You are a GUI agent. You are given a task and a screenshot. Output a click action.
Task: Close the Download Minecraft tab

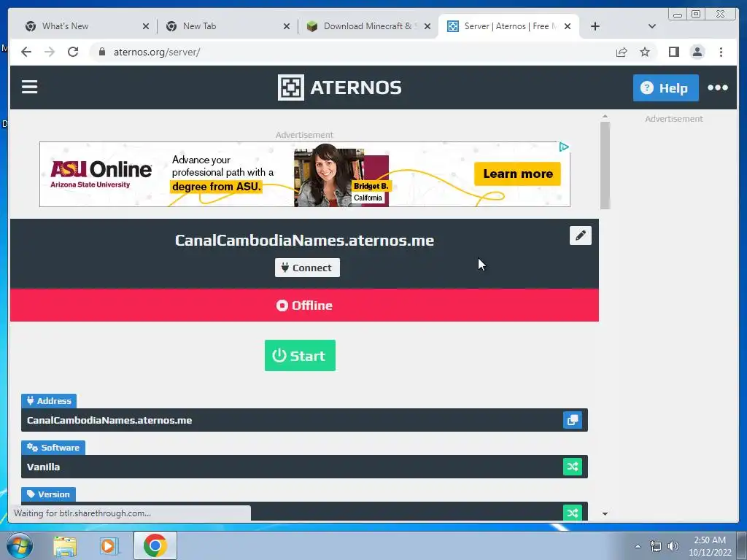(427, 26)
